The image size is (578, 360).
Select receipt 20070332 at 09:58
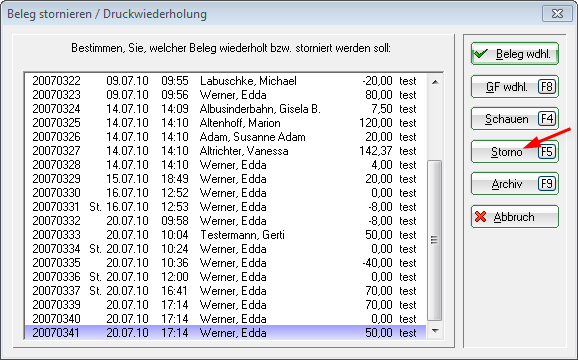[225, 221]
